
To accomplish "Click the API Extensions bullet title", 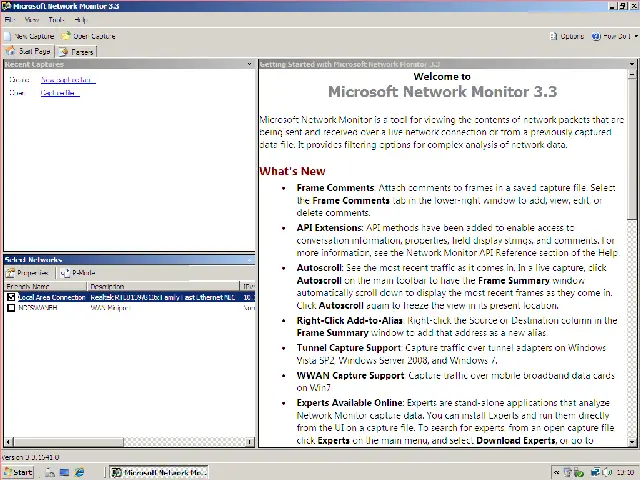I will click(329, 228).
